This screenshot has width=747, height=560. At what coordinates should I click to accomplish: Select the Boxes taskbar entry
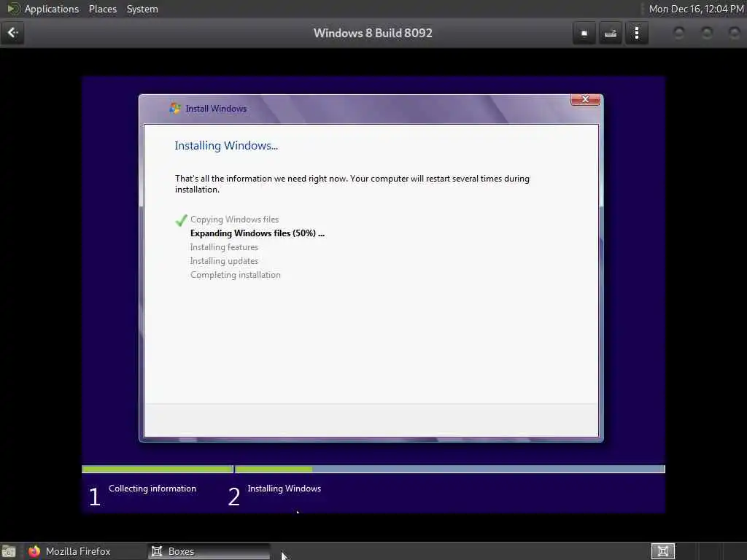click(x=208, y=551)
